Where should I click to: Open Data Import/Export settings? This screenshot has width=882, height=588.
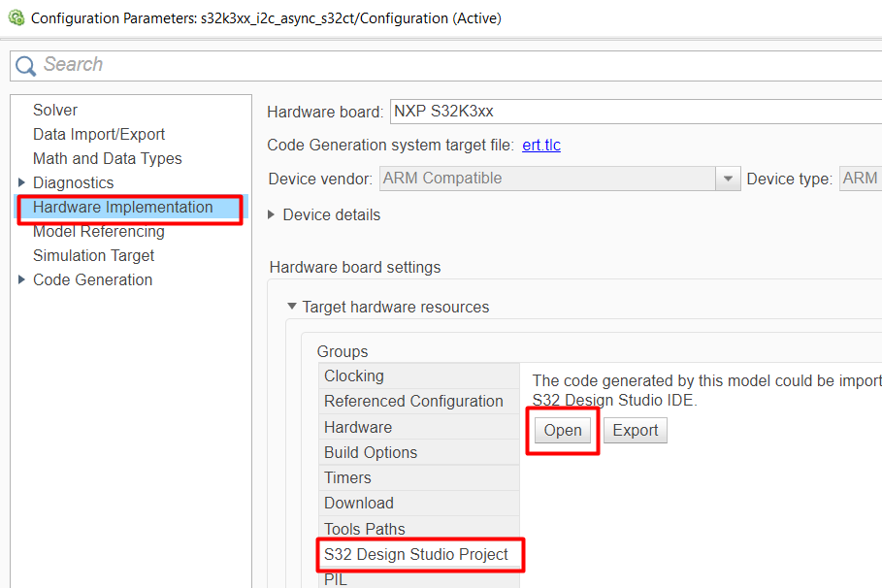[99, 135]
